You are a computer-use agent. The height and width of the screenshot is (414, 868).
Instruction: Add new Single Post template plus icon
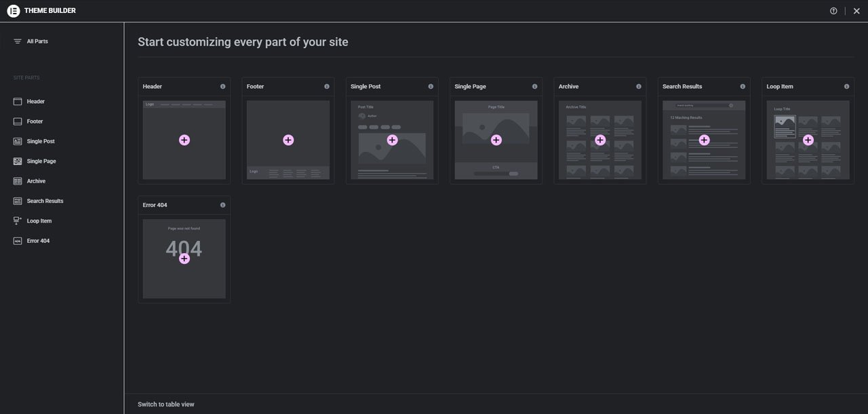click(x=392, y=140)
